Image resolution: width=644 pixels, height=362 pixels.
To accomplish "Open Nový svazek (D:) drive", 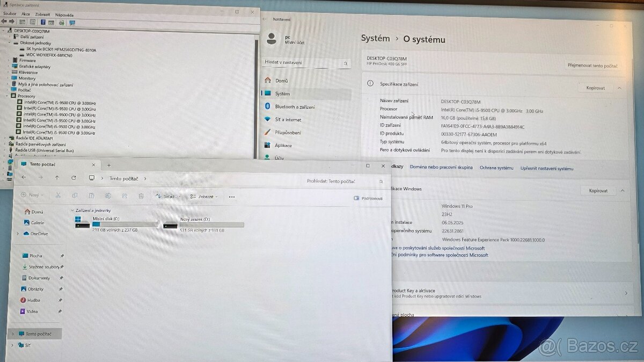I will point(203,224).
